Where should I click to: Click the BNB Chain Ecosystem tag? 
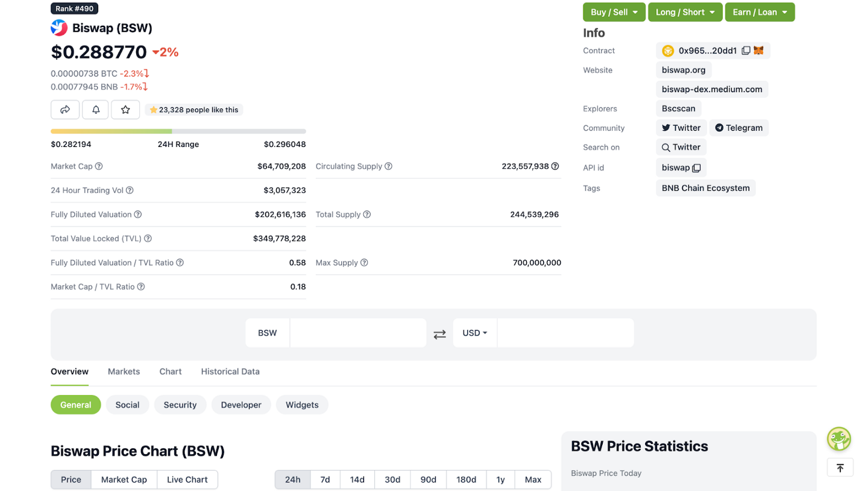tap(706, 188)
